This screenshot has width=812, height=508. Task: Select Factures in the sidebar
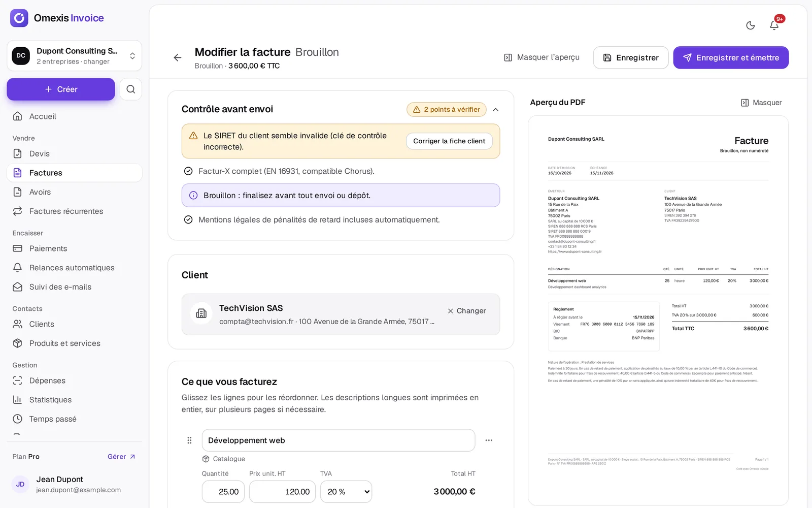(x=74, y=173)
